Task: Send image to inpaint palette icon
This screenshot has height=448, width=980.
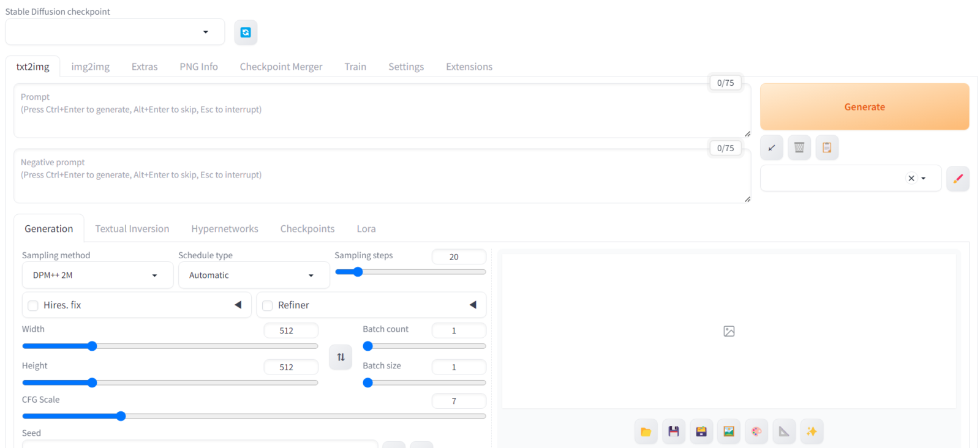Action: pos(756,431)
